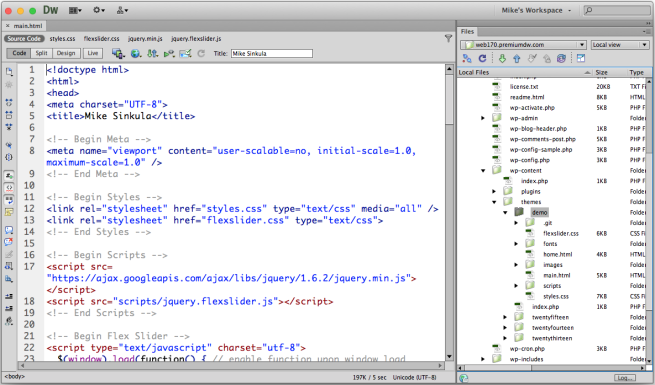Collapse the demo folder
This screenshot has height=385, width=655.
click(x=505, y=213)
